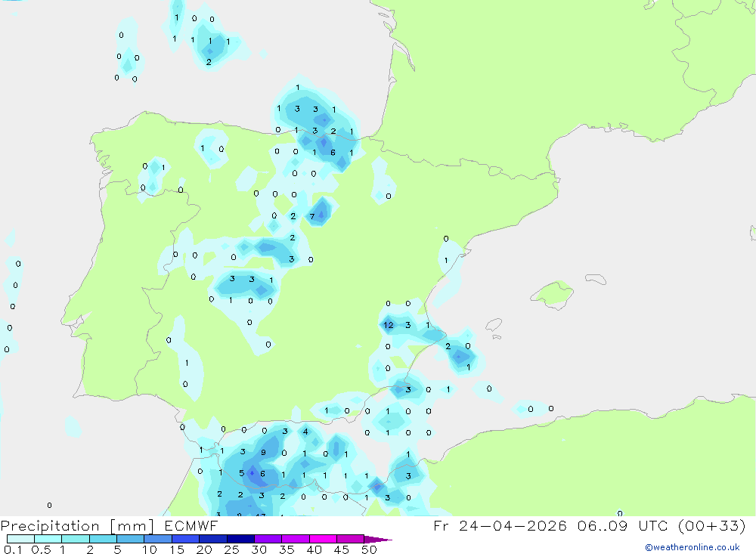Click legend scale label '0.1'
The image size is (756, 554).
[x=13, y=549]
